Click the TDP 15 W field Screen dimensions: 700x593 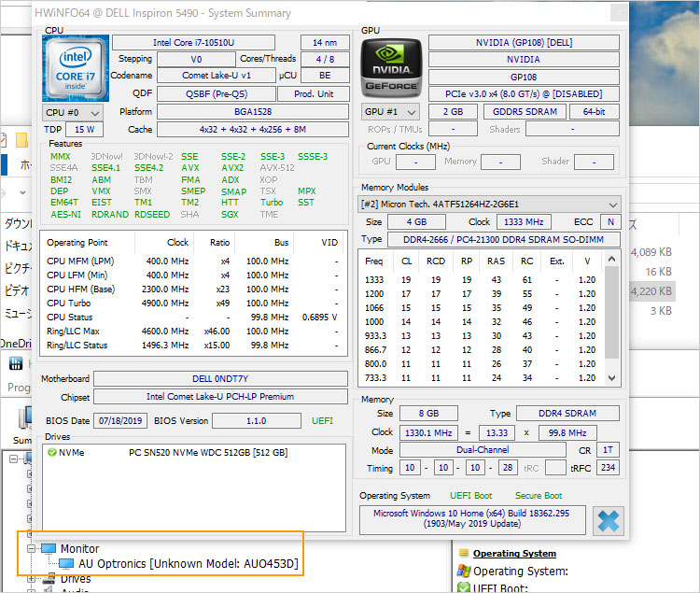click(x=84, y=130)
